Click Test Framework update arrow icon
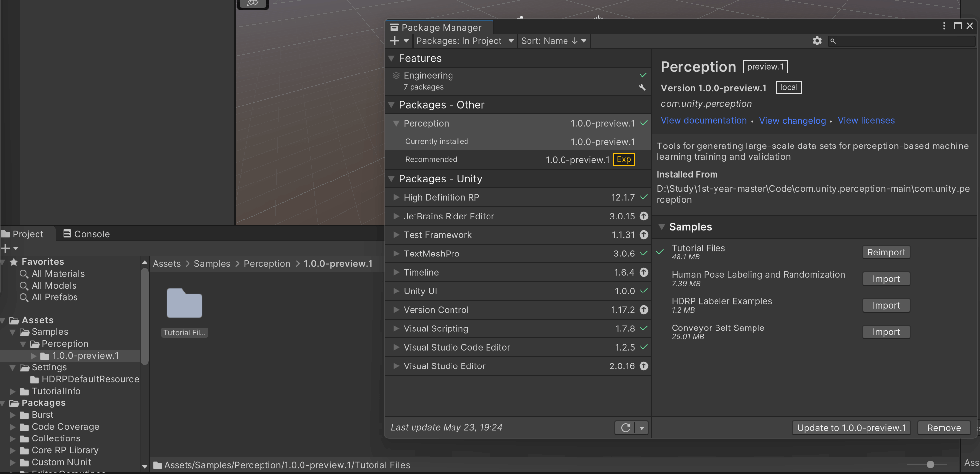 [x=644, y=235]
